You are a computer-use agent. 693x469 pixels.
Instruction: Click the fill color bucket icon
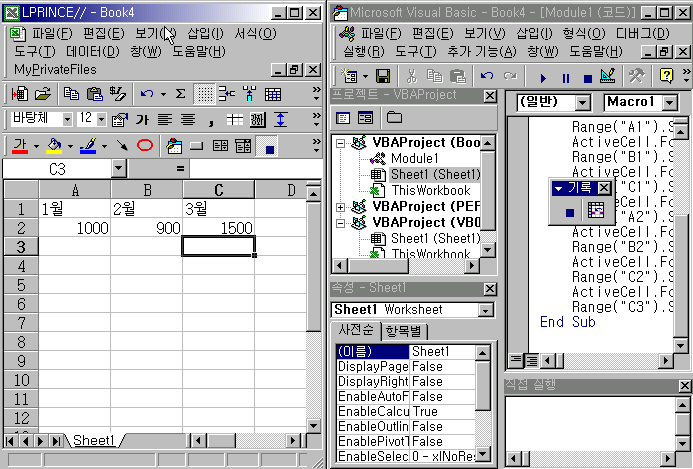[x=54, y=145]
